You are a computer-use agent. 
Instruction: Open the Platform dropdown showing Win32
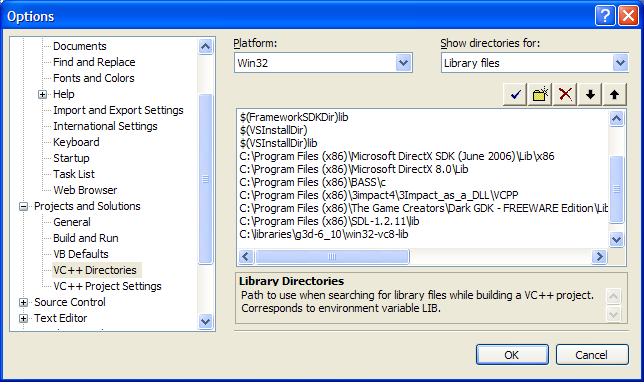click(x=404, y=63)
